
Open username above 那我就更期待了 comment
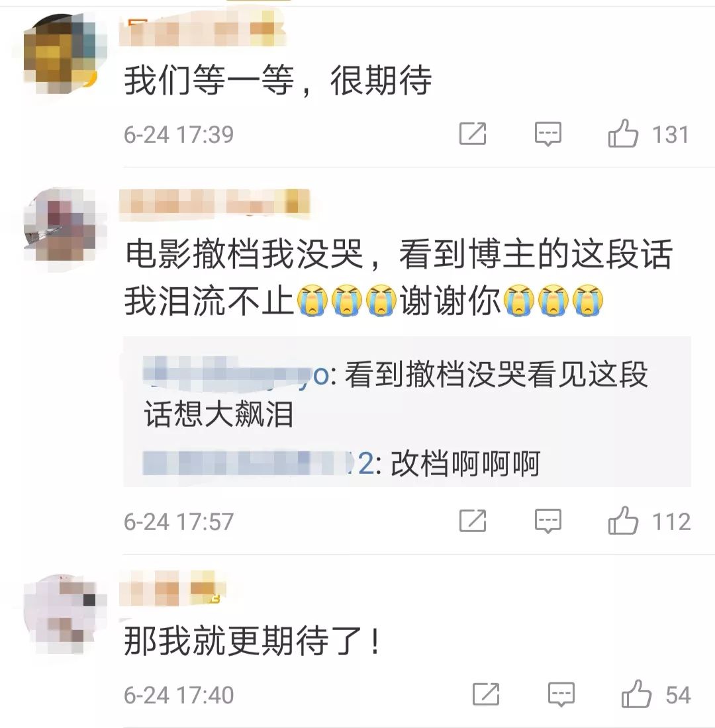click(172, 589)
